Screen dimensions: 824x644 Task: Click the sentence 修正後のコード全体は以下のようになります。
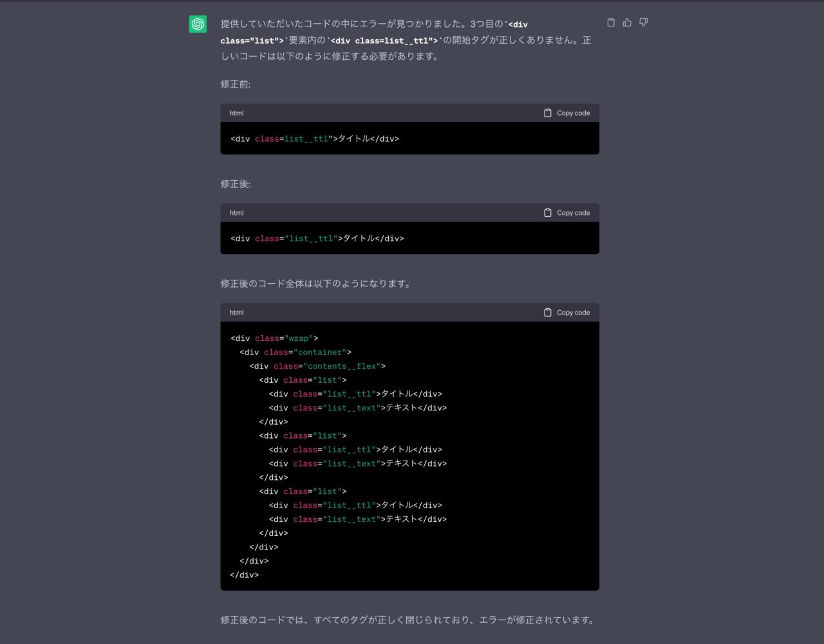point(317,283)
